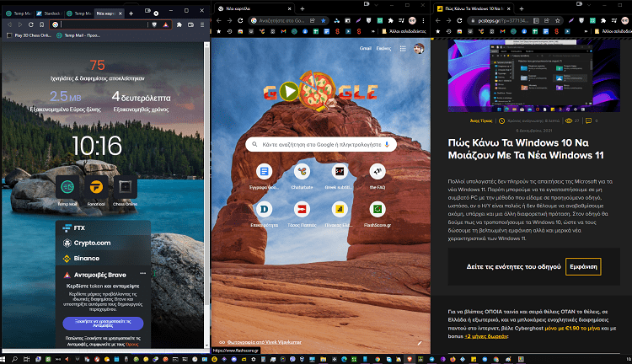The width and height of the screenshot is (632, 364).
Task: Open the Google apps grid icon
Action: (x=403, y=49)
